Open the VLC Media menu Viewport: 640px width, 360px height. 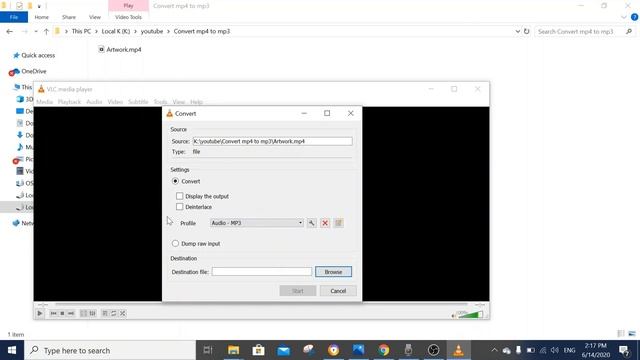point(44,102)
